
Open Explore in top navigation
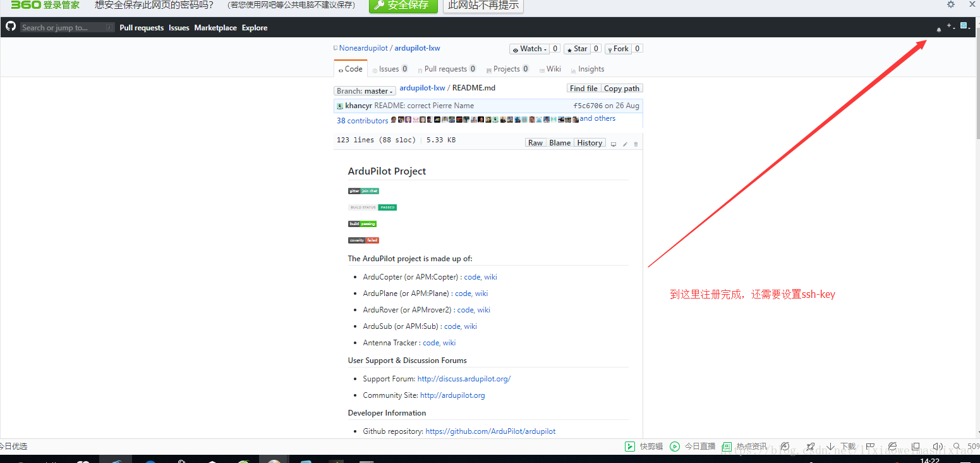point(255,28)
